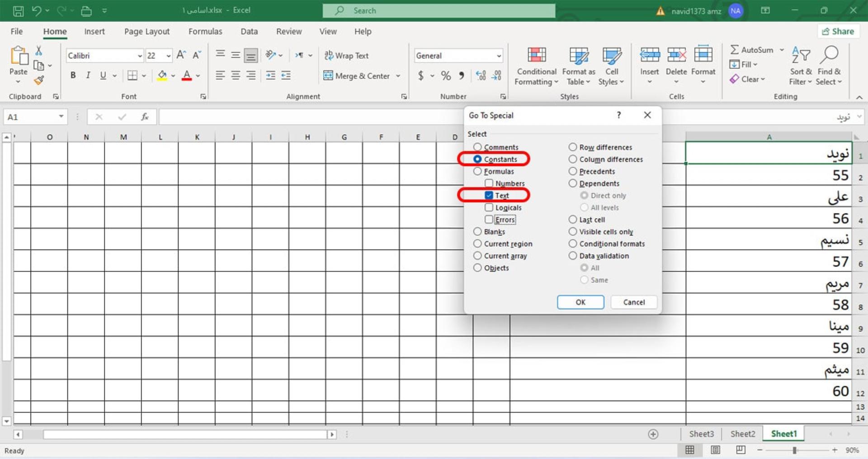Switch to Page Layout view icon
The image size is (868, 459).
715,450
